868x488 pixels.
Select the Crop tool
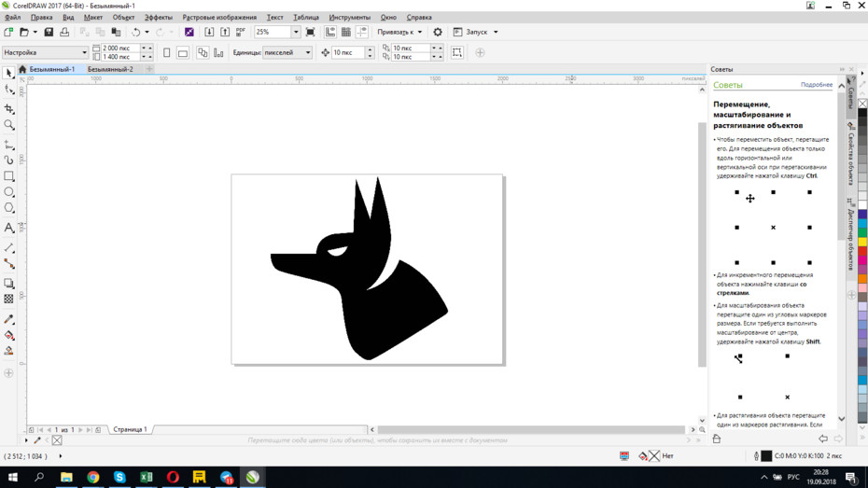[x=8, y=108]
